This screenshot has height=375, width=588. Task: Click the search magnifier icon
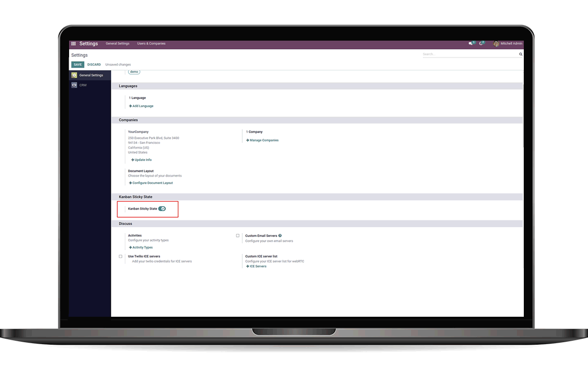520,54
